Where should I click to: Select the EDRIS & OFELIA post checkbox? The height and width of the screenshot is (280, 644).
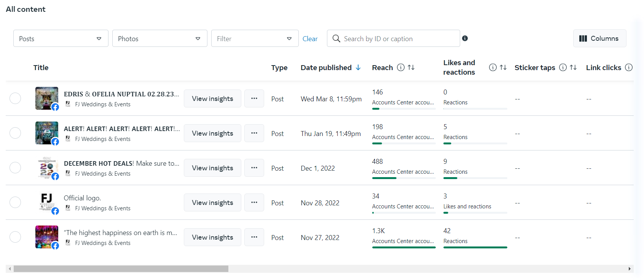15,98
